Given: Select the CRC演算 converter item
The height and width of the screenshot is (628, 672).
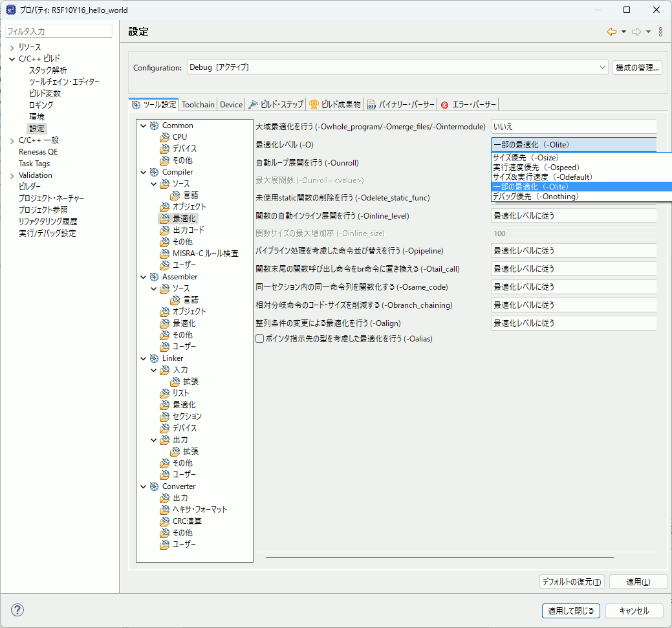Looking at the screenshot, I should coord(187,521).
